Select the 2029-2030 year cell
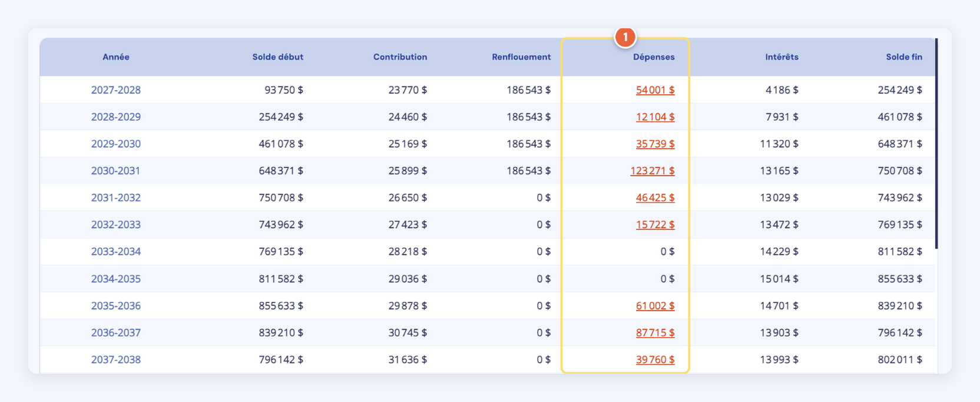The image size is (980, 402). point(116,144)
